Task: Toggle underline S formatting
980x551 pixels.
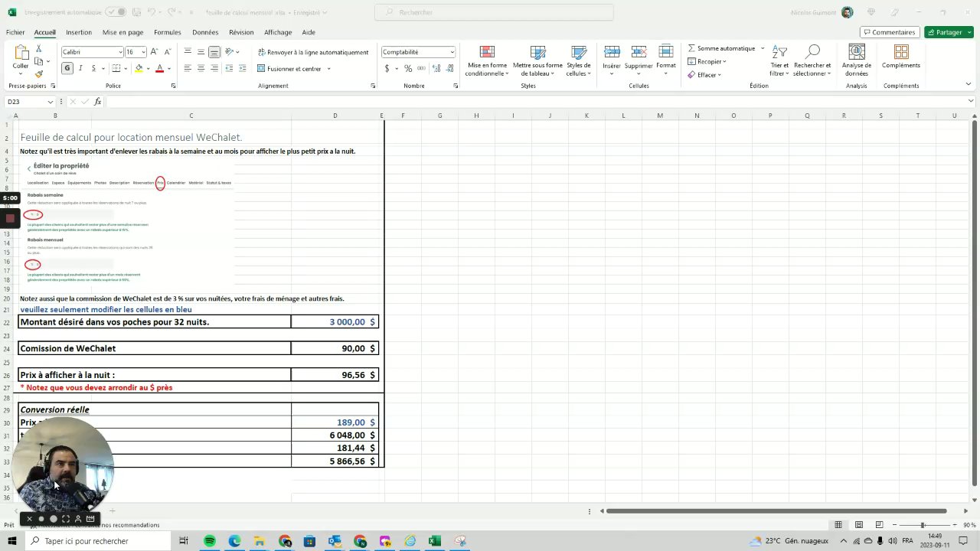Action: pos(93,68)
